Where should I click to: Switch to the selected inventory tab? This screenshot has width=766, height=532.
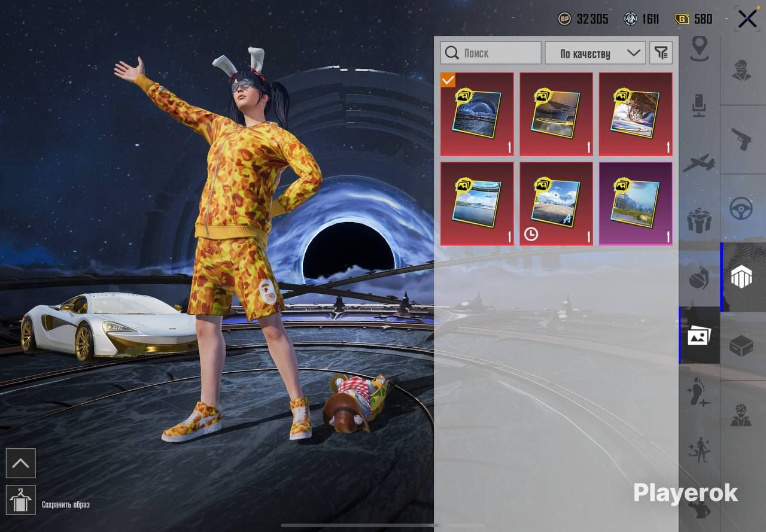pyautogui.click(x=742, y=277)
